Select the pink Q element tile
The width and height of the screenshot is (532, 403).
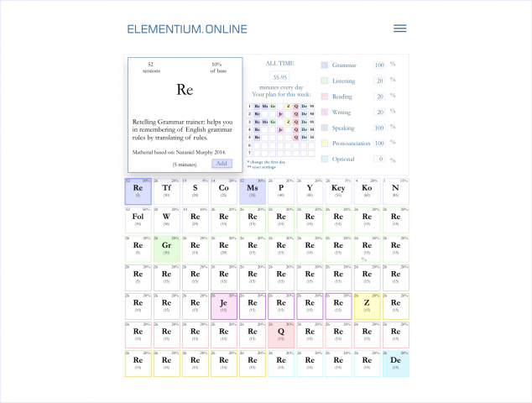tap(281, 335)
